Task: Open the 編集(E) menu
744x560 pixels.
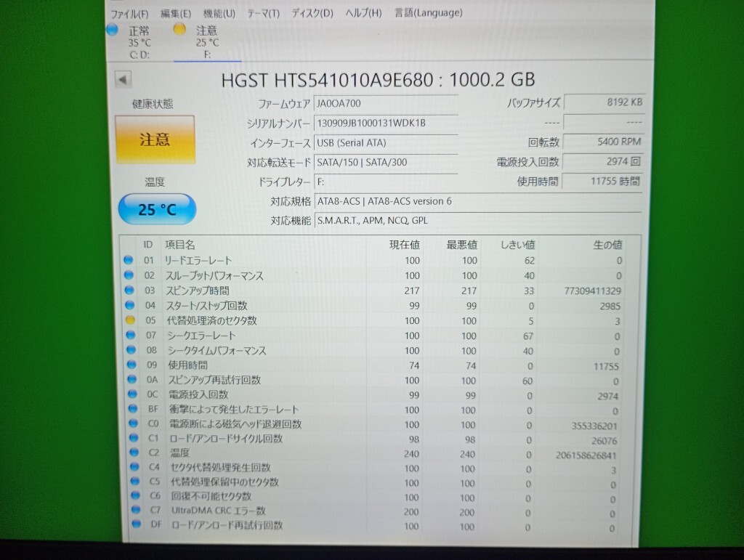Action: click(x=176, y=14)
